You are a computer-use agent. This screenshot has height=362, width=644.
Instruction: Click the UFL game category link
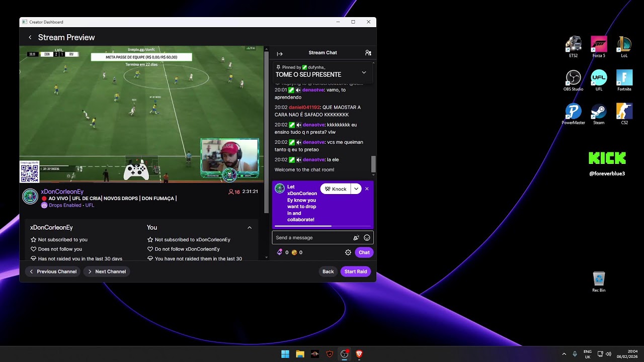[x=90, y=205]
